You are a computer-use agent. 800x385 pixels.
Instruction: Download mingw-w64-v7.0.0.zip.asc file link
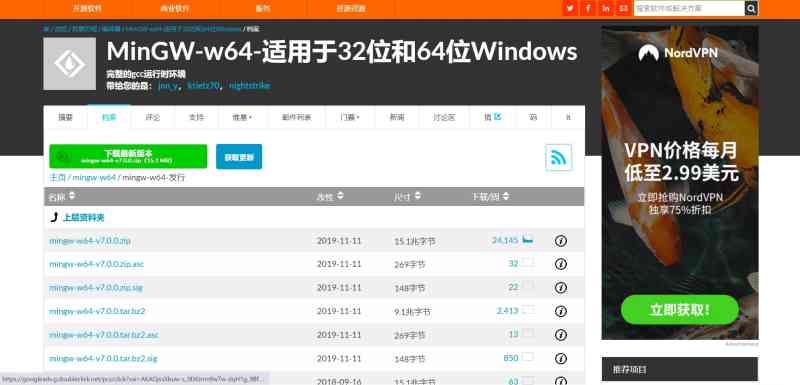coord(96,264)
